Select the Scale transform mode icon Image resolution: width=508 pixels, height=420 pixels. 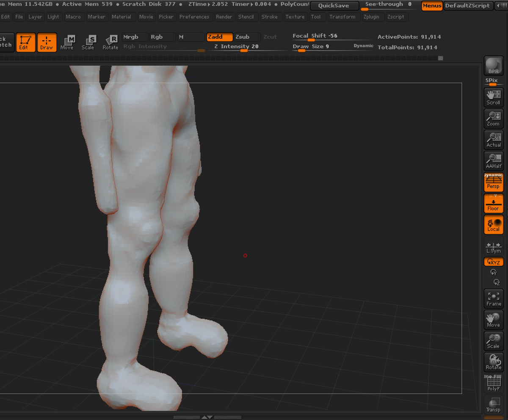pos(88,42)
